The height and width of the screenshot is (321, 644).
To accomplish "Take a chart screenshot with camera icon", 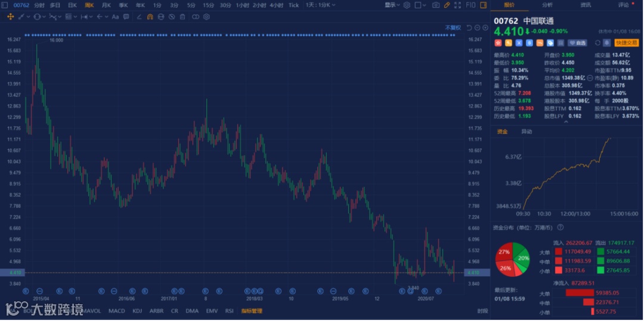I will [x=436, y=5].
